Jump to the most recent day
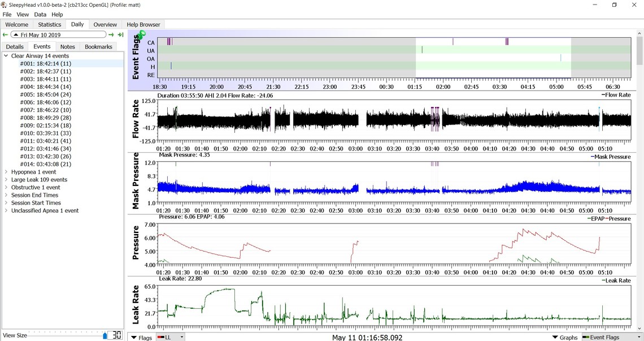Image resolution: width=644 pixels, height=341 pixels. (x=120, y=35)
